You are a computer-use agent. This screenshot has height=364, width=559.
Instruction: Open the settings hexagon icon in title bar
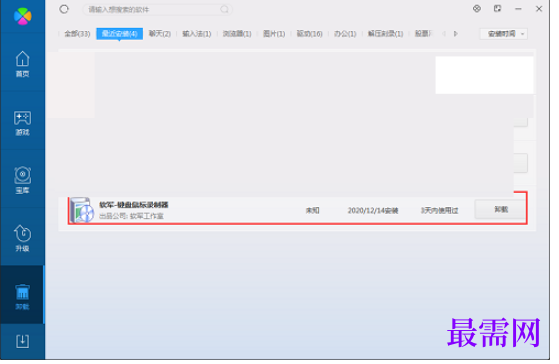point(477,9)
